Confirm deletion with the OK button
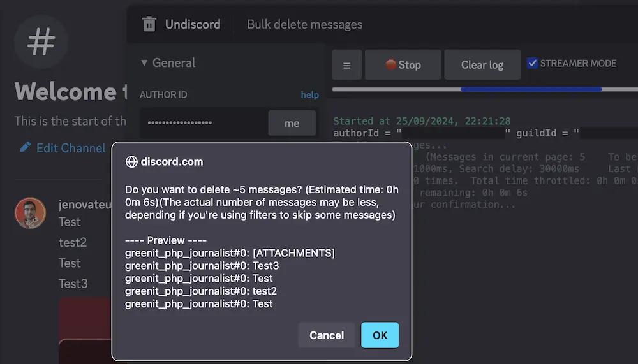 (380, 335)
